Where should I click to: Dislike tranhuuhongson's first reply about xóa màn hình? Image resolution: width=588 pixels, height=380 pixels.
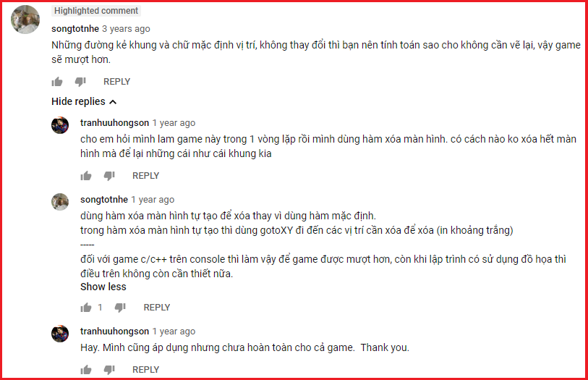[x=109, y=176]
